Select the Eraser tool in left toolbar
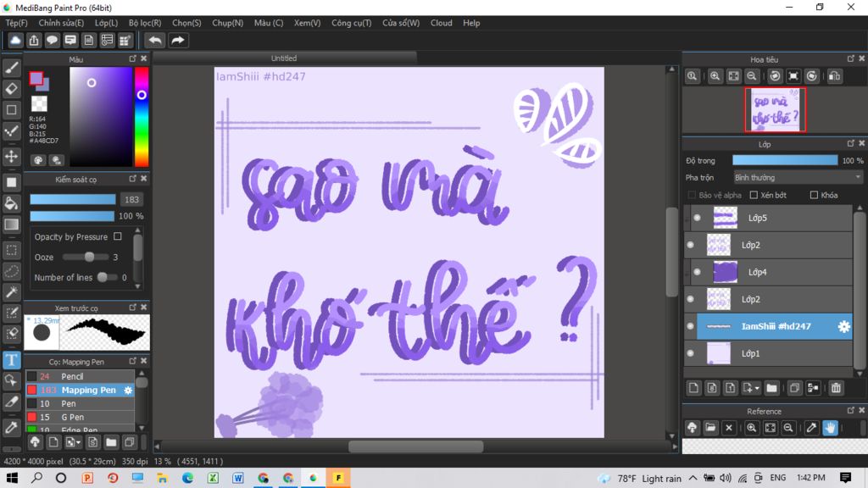 12,88
